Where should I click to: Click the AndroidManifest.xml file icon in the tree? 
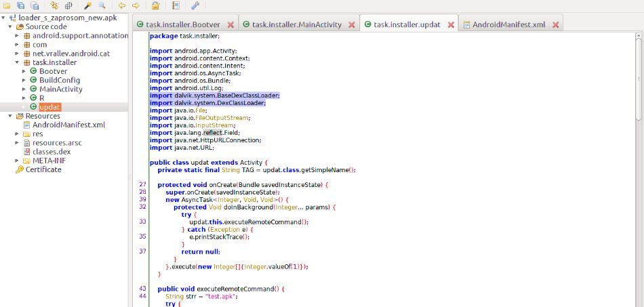tap(26, 125)
